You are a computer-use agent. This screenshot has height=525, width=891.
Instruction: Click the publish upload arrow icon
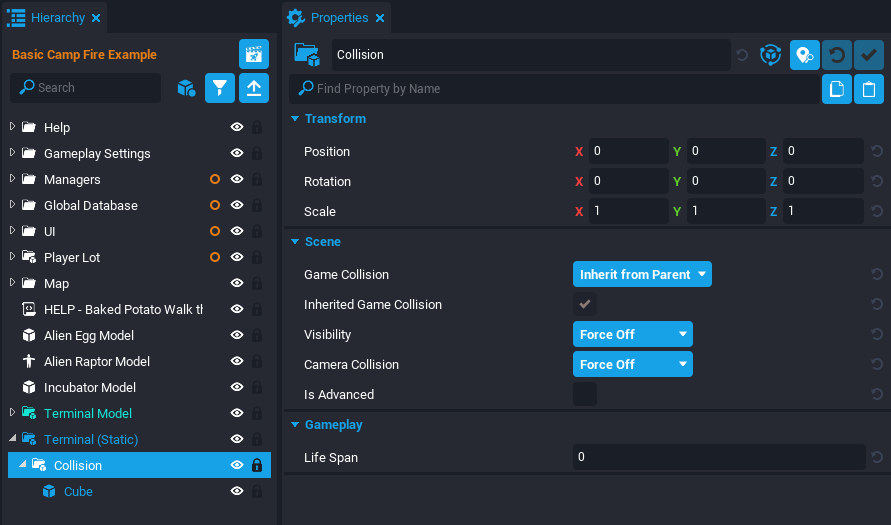(x=254, y=88)
